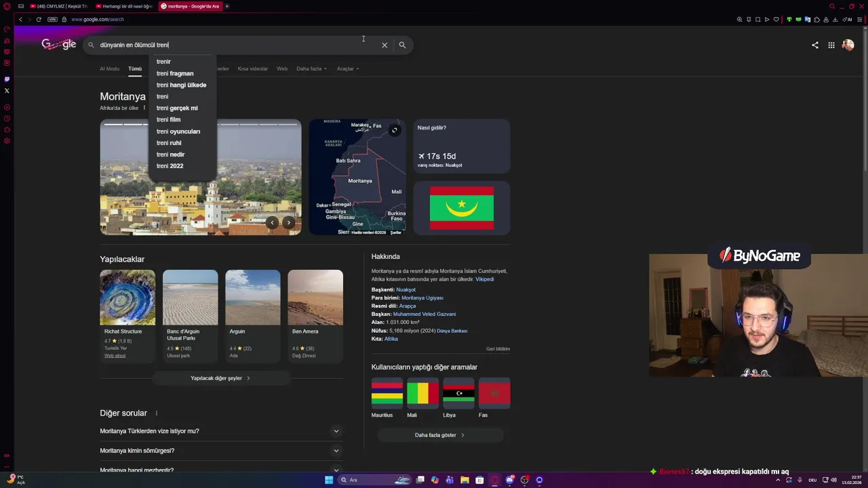Open Araçlar dropdown

(348, 68)
